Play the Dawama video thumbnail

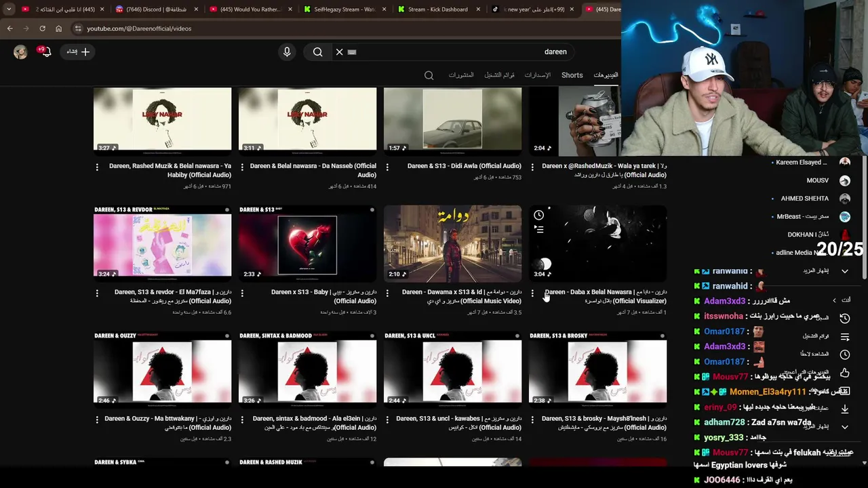pyautogui.click(x=452, y=244)
